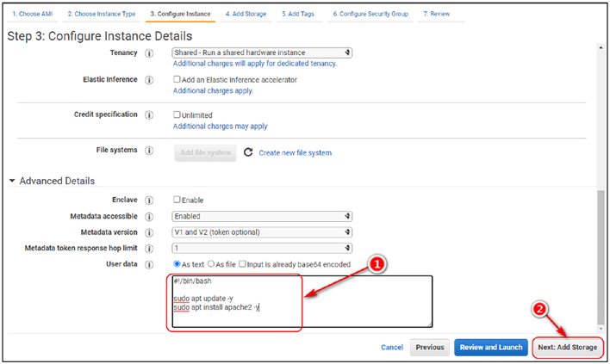The image size is (610, 364).
Task: Open the Tenancy dropdown
Action: coord(262,52)
